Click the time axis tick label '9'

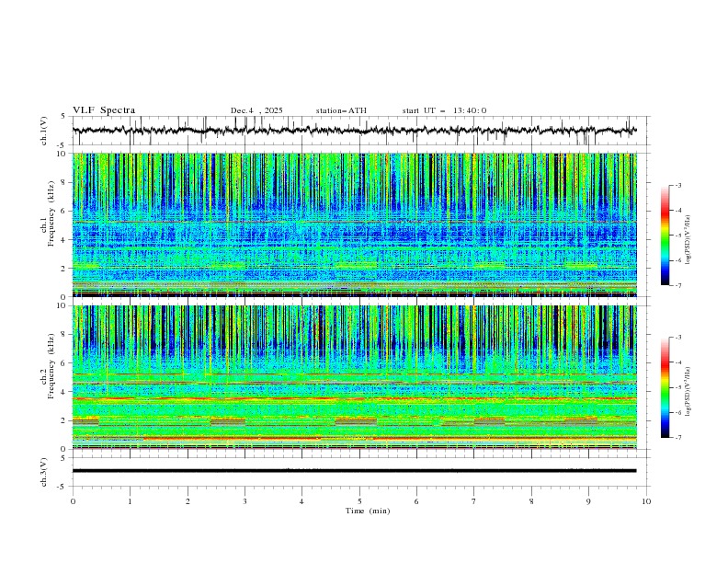(588, 501)
